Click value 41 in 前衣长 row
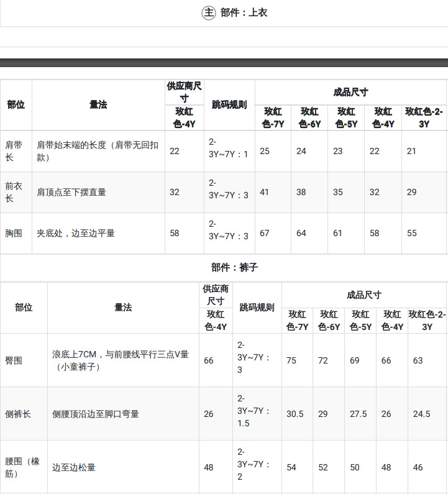Image resolution: width=448 pixels, height=494 pixels. coord(264,192)
